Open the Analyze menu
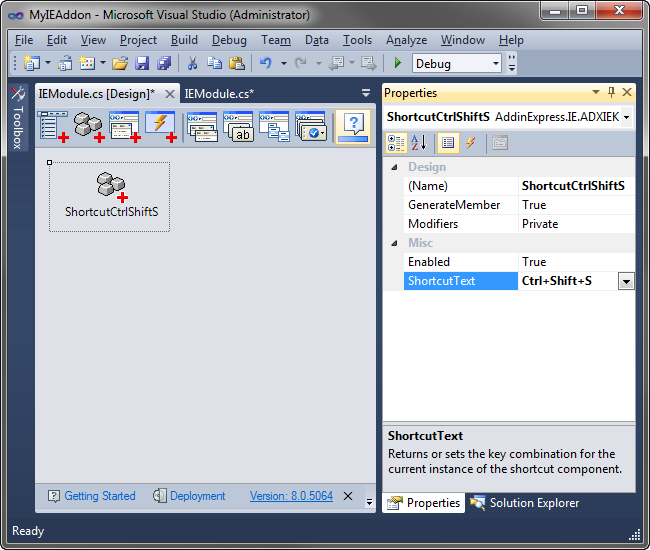Viewport: 650px width, 550px height. click(x=407, y=40)
